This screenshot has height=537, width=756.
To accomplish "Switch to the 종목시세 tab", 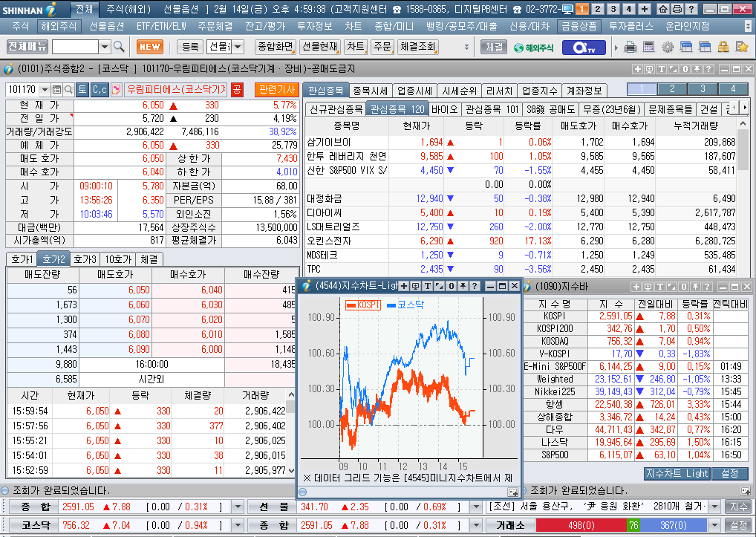I will pos(371,90).
